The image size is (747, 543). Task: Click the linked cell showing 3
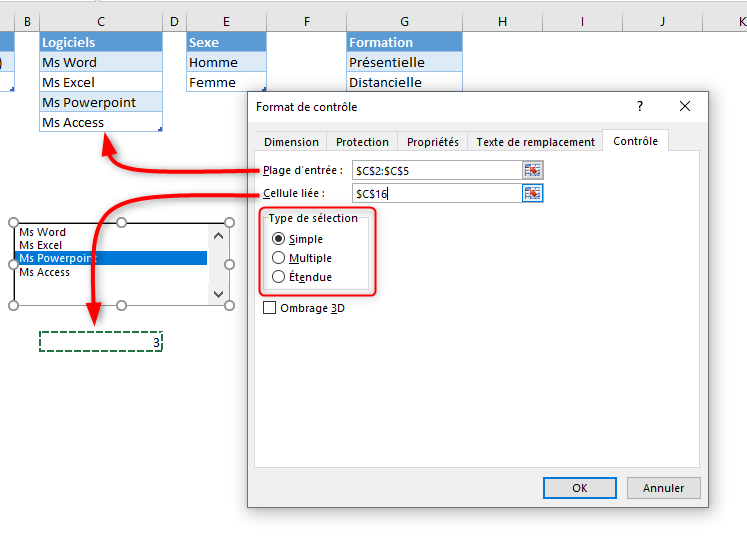click(101, 342)
